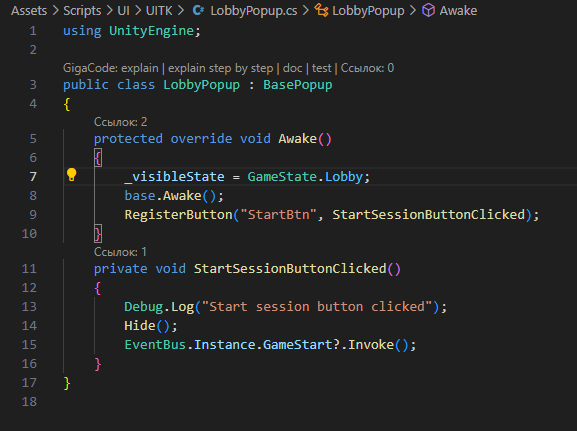This screenshot has width=577, height=431.
Task: Click the "StartBtn" string on line 9
Action: 278,215
